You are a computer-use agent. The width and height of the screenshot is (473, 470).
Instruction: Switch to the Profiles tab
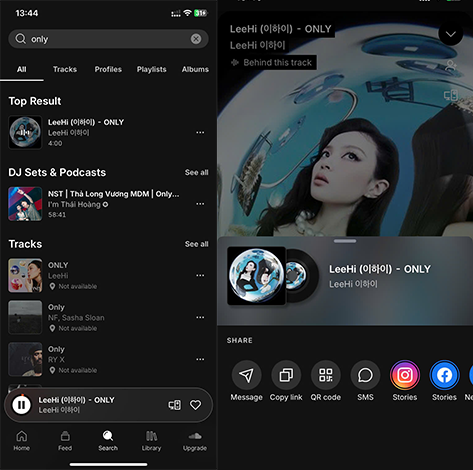[108, 69]
